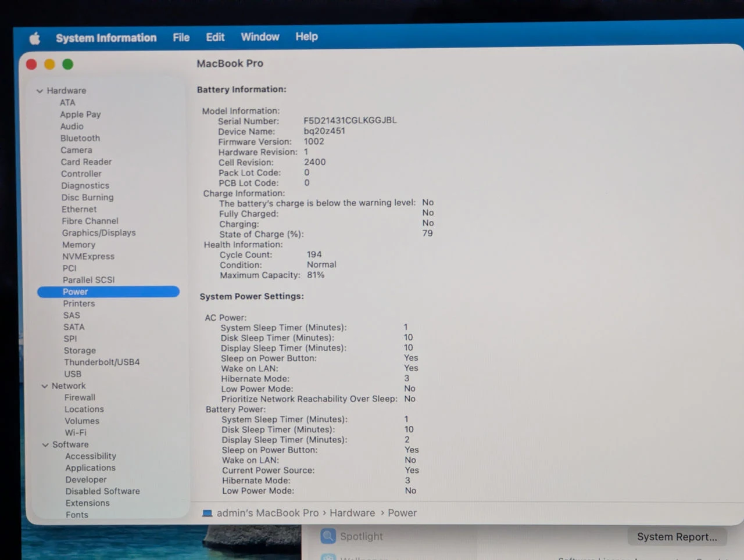Select Bluetooth in the sidebar
The height and width of the screenshot is (560, 744).
coord(80,138)
